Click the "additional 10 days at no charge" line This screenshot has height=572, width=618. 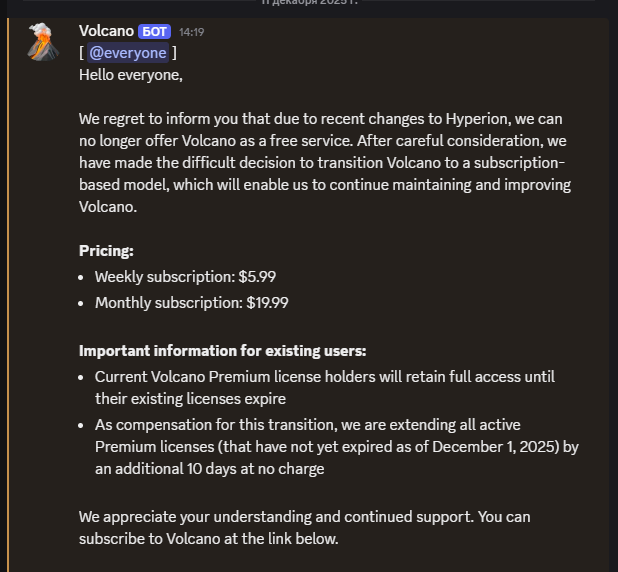click(x=210, y=468)
